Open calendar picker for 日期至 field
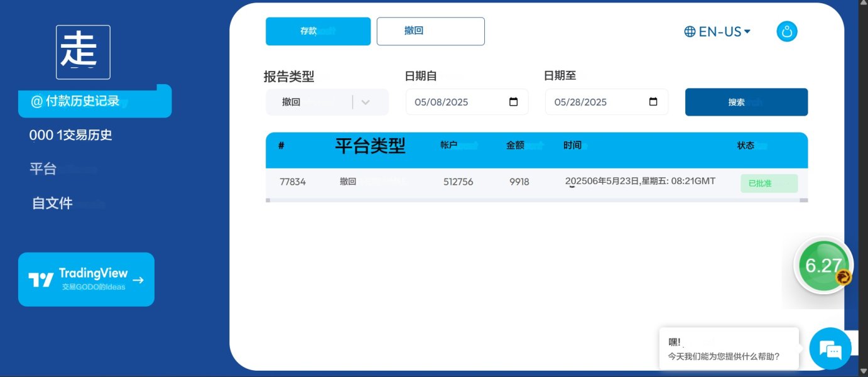The height and width of the screenshot is (377, 868). point(653,102)
